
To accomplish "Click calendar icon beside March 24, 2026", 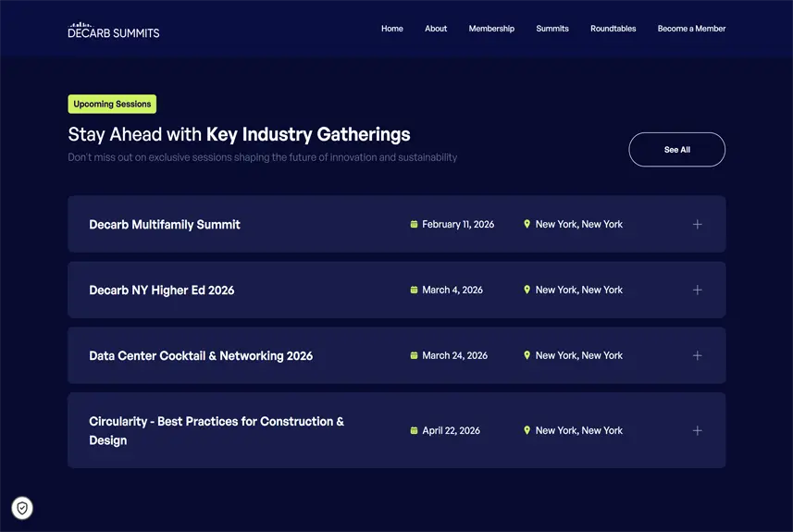I will [414, 355].
